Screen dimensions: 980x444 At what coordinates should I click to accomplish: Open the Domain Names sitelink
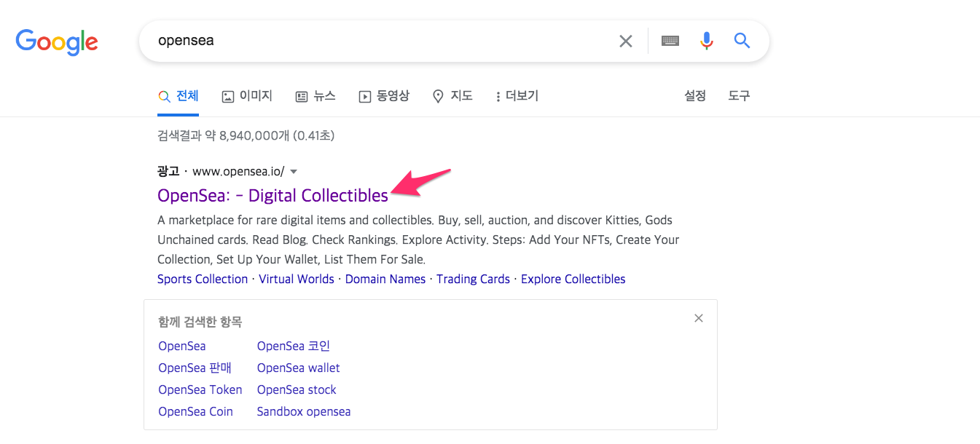point(385,279)
